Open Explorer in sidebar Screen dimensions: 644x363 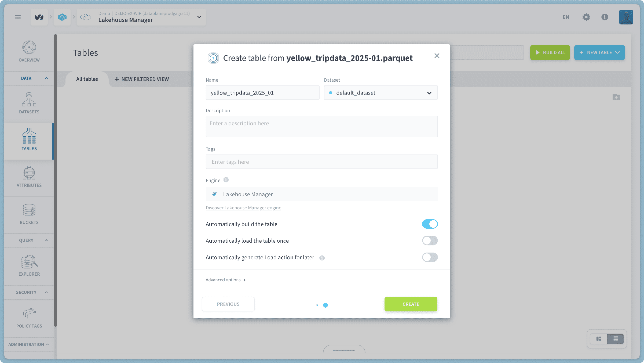29,266
